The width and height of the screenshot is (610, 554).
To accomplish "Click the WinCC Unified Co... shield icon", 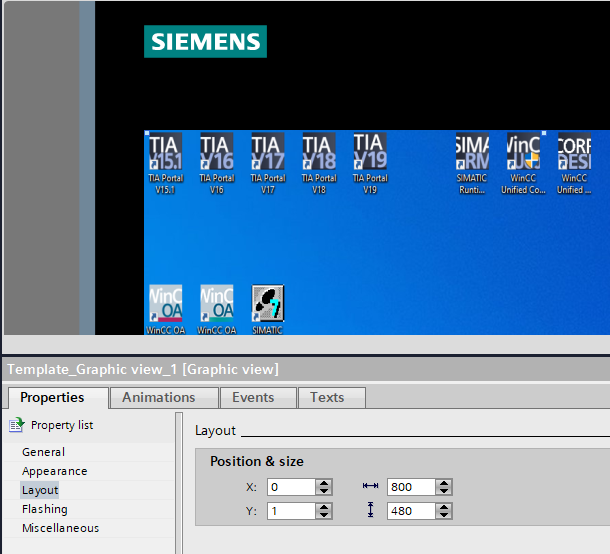I will (x=523, y=152).
